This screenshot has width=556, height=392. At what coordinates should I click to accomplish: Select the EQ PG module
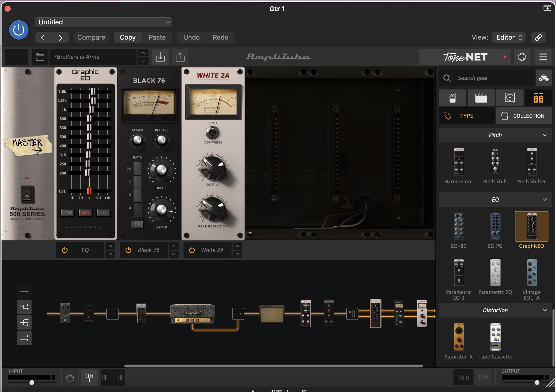(x=495, y=231)
